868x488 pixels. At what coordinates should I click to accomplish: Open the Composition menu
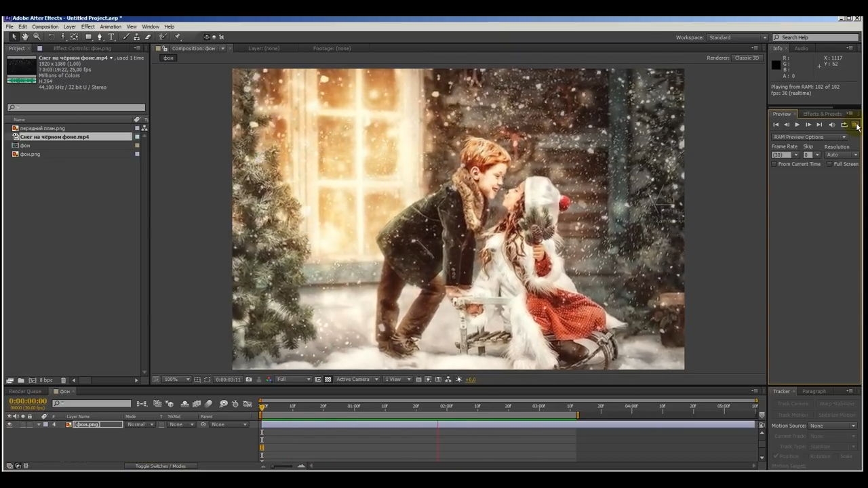click(x=45, y=26)
